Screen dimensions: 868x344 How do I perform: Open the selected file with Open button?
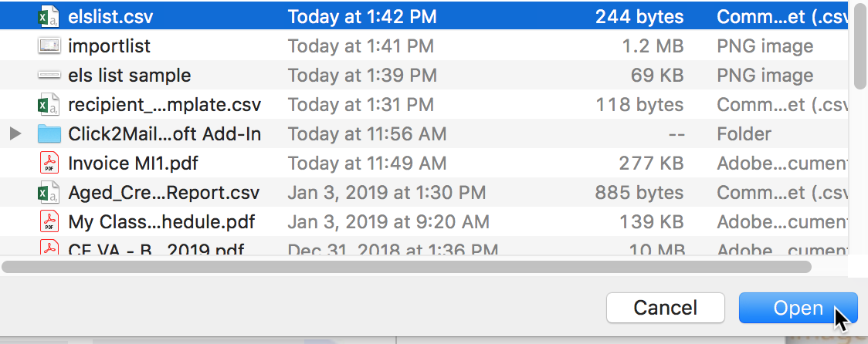click(798, 308)
